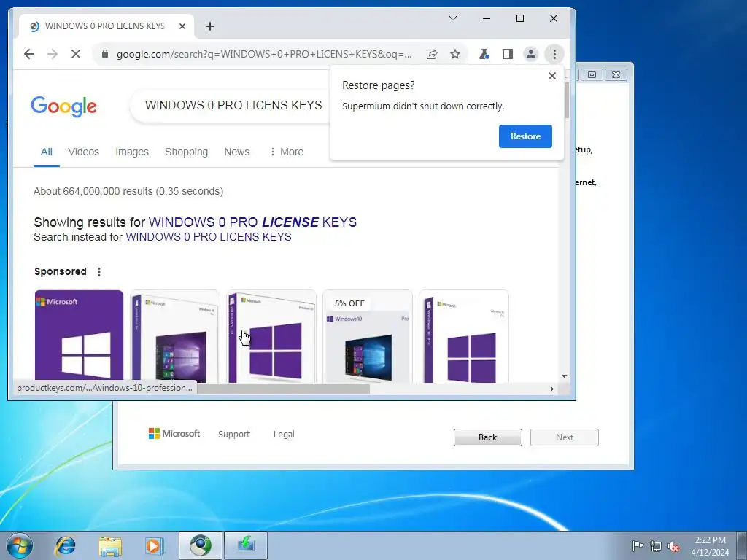Image resolution: width=747 pixels, height=560 pixels.
Task: Click the horizontal scrollbar right arrow
Action: [551, 389]
